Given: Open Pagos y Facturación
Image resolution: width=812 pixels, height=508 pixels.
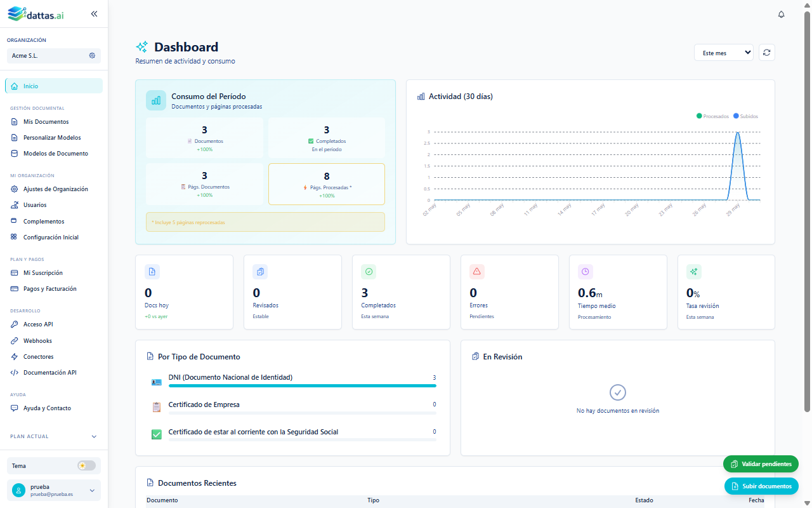Looking at the screenshot, I should pos(54,288).
